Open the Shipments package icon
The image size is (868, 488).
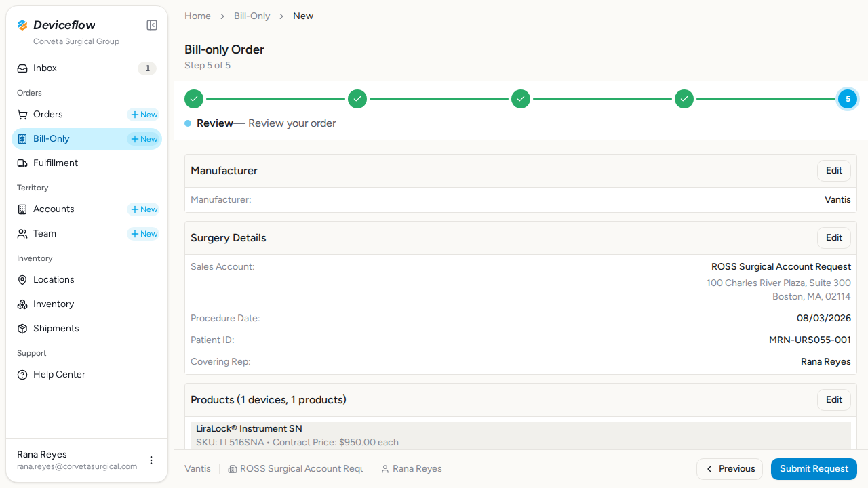point(22,329)
